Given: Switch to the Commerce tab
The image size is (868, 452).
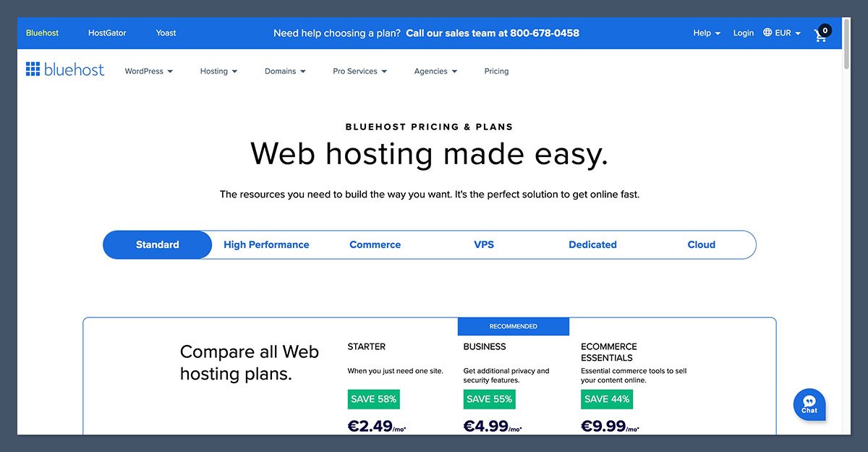Looking at the screenshot, I should [x=375, y=244].
